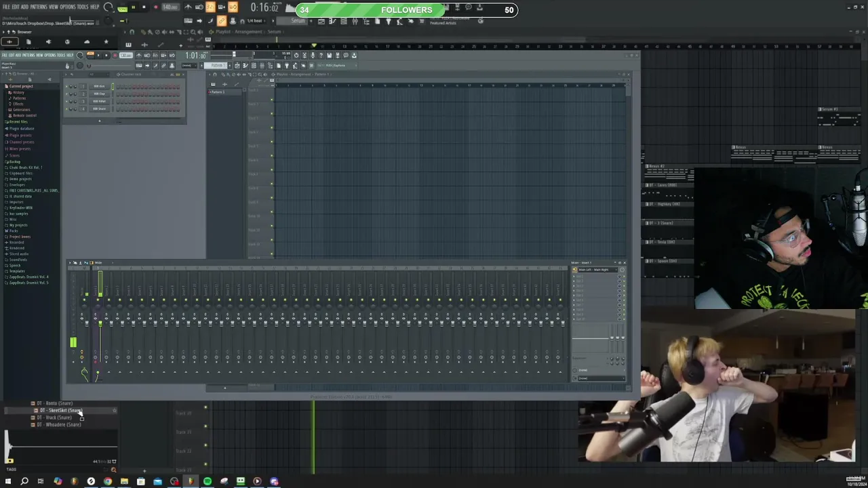The height and width of the screenshot is (488, 868).
Task: Open File Explorer from the taskbar
Action: 124,481
